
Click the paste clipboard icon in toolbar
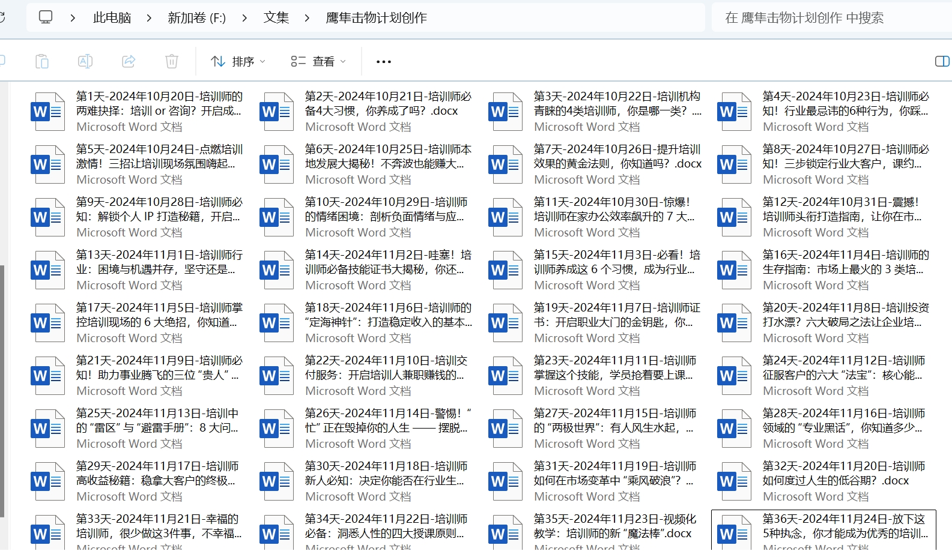click(x=42, y=61)
